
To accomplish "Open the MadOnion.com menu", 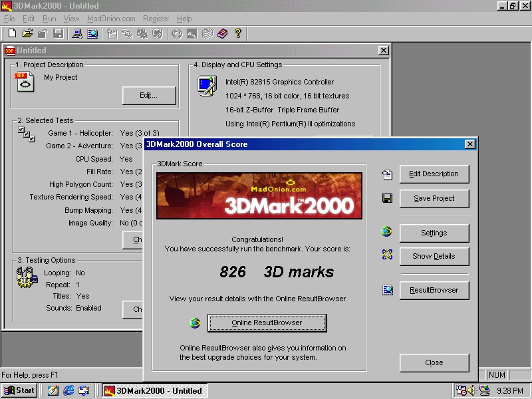I will click(x=111, y=19).
